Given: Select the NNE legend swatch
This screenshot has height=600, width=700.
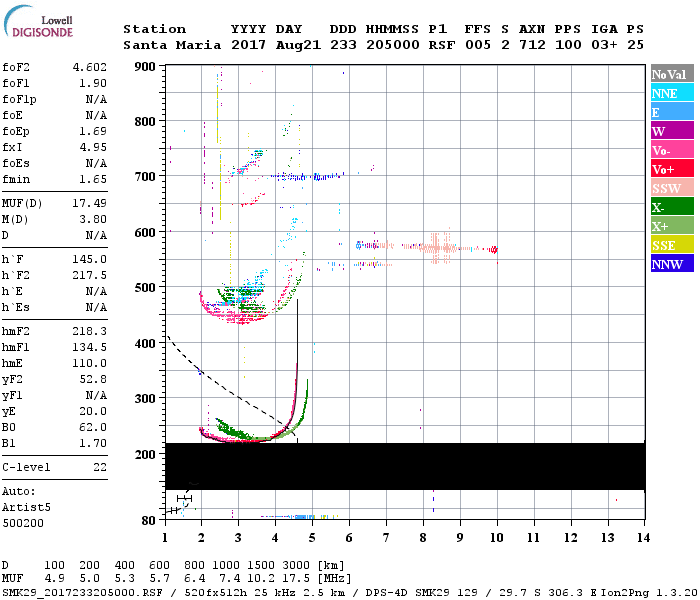Looking at the screenshot, I should click(x=672, y=93).
